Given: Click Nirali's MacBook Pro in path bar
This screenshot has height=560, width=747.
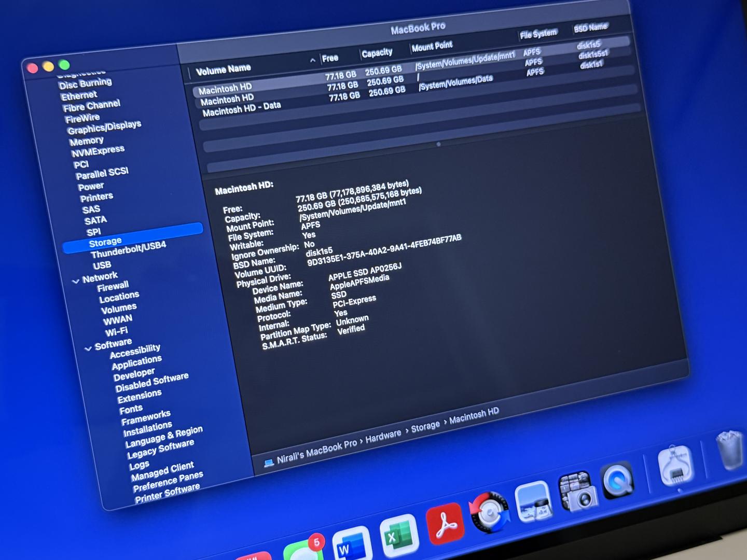Looking at the screenshot, I should click(316, 452).
